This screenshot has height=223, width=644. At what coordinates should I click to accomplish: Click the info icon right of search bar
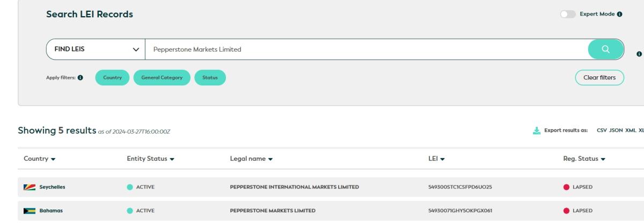pos(639,54)
